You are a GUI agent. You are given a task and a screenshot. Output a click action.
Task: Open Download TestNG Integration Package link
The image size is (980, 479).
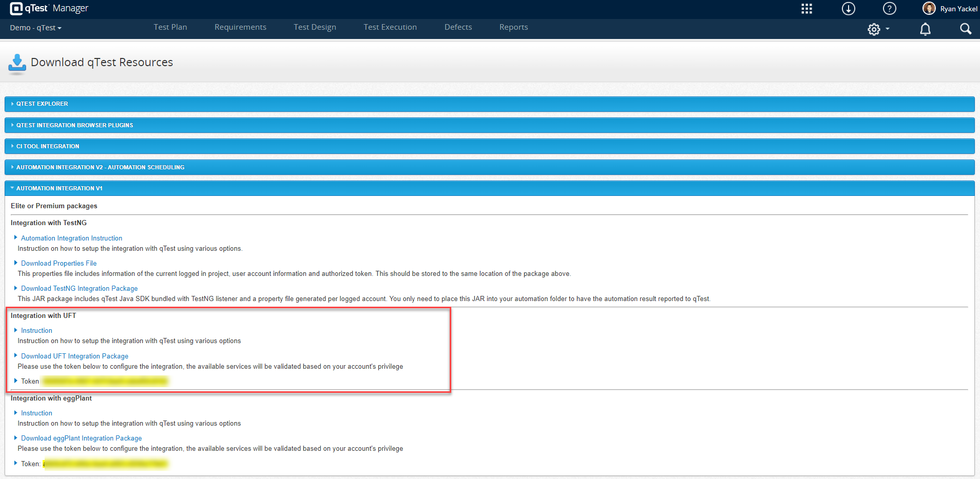79,288
